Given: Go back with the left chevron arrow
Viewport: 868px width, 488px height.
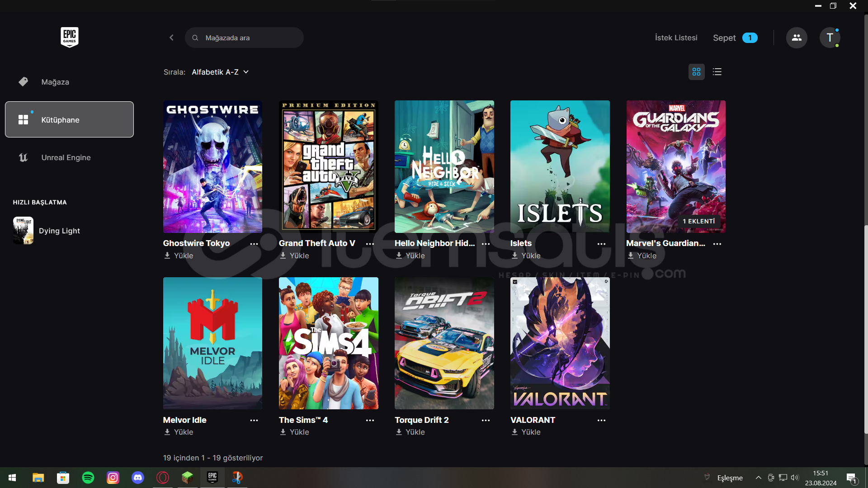Looking at the screenshot, I should pos(171,38).
